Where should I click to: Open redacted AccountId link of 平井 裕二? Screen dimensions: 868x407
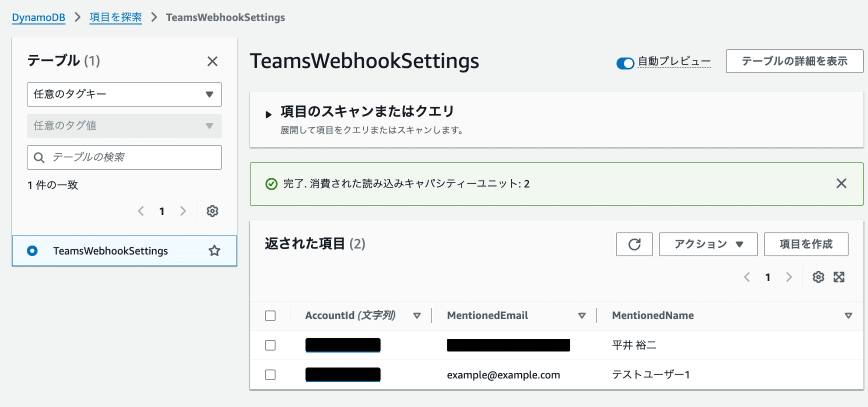click(x=343, y=345)
